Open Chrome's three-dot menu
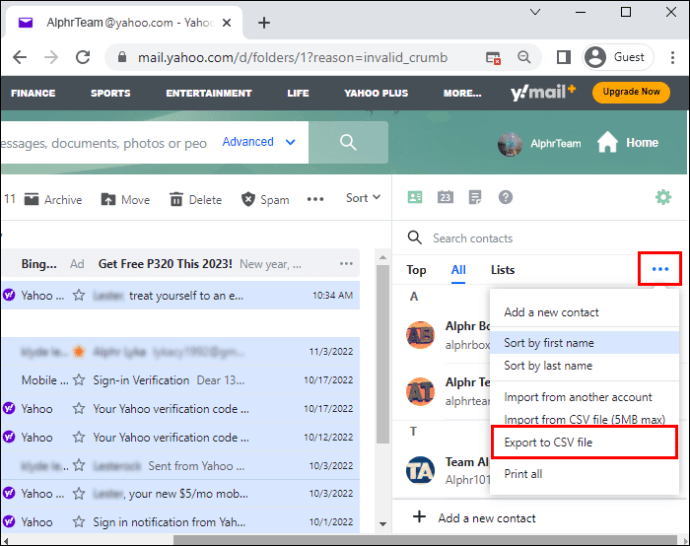Viewport: 690px width, 546px height. 672,57
